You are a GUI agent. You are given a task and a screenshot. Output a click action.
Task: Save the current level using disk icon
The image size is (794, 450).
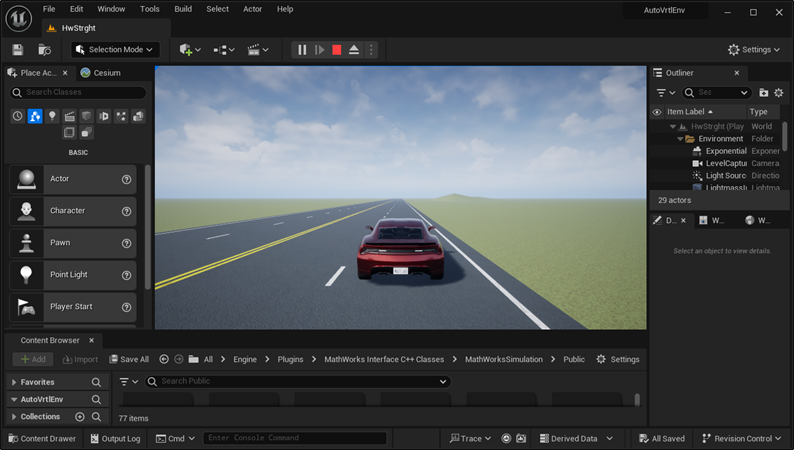tap(18, 50)
